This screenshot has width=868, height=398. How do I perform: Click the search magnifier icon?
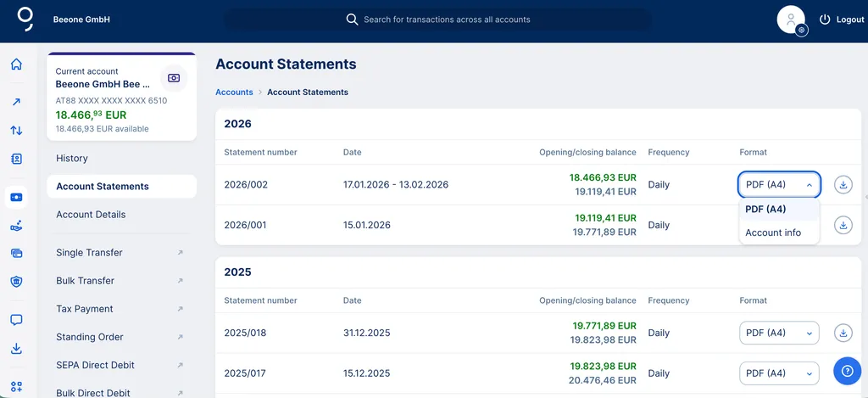[352, 20]
